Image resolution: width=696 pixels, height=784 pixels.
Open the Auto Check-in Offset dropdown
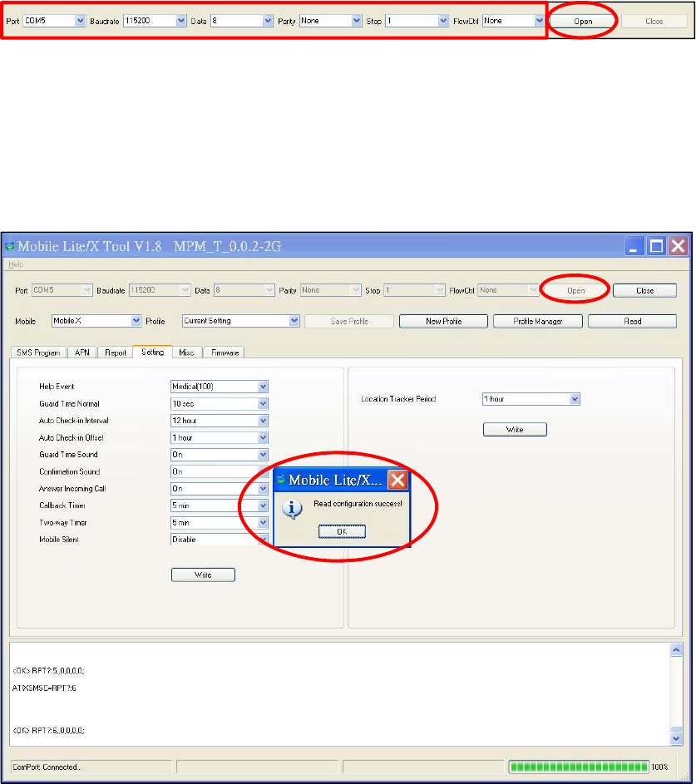pos(220,437)
